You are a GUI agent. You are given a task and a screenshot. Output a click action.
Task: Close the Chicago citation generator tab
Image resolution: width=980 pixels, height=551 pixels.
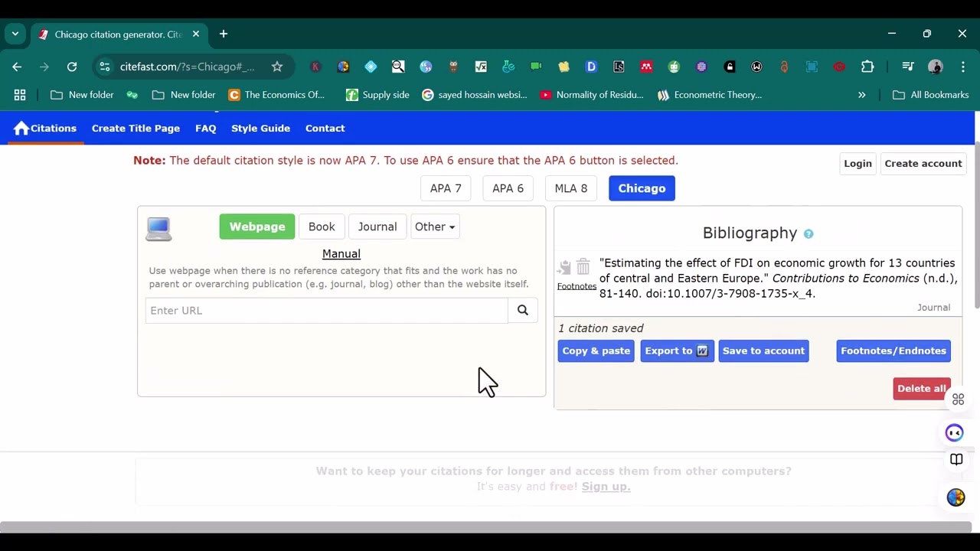click(x=195, y=34)
